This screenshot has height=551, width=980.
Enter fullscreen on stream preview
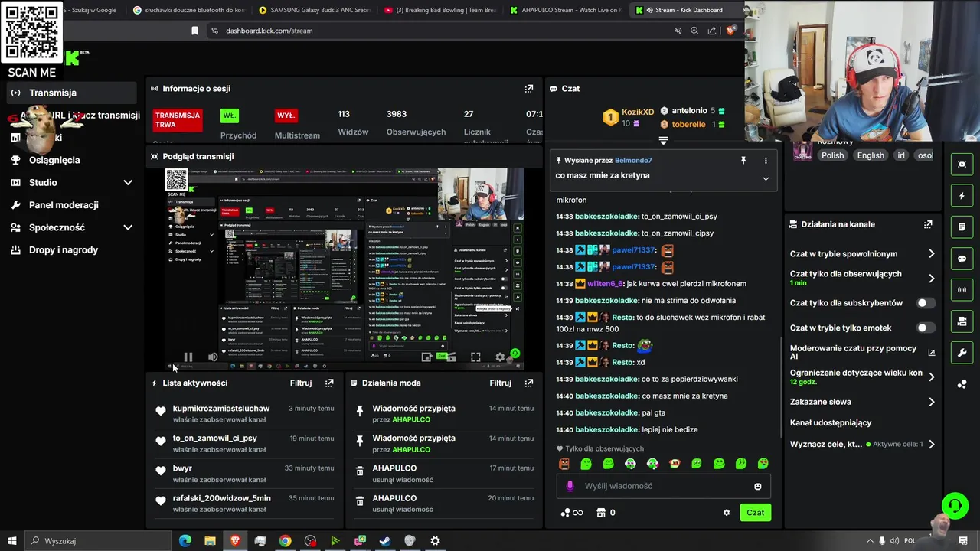pyautogui.click(x=475, y=357)
